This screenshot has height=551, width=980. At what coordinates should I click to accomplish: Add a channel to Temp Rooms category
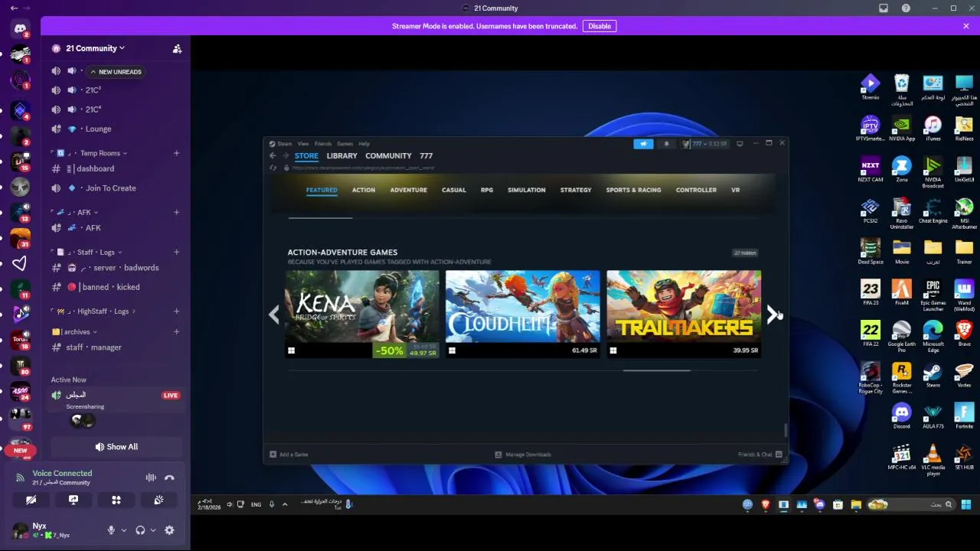pyautogui.click(x=176, y=153)
